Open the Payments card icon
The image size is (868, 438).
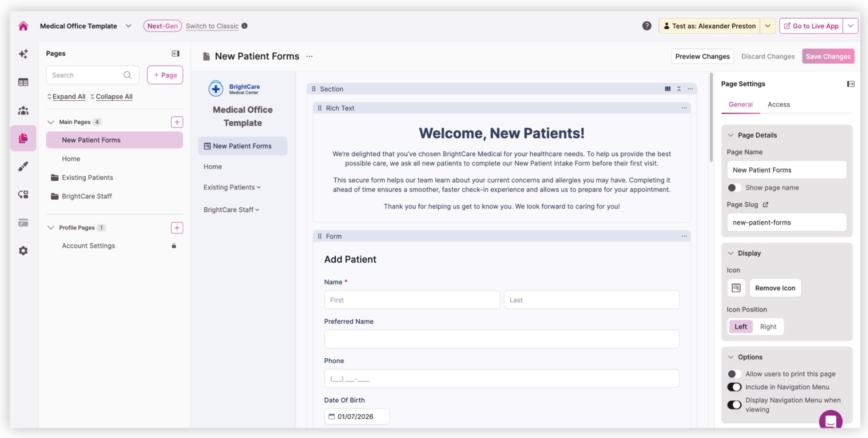[23, 222]
